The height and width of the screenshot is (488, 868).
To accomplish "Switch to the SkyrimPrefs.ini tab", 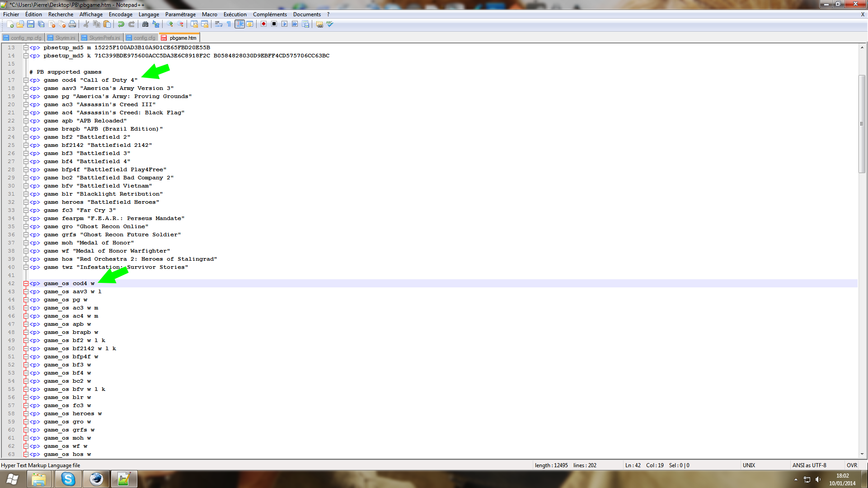I will pyautogui.click(x=101, y=38).
